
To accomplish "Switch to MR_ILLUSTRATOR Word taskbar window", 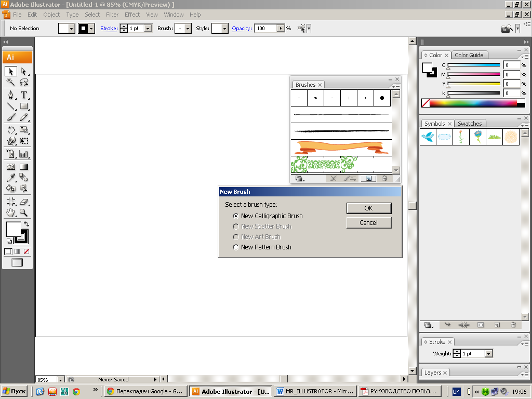I will pyautogui.click(x=315, y=392).
